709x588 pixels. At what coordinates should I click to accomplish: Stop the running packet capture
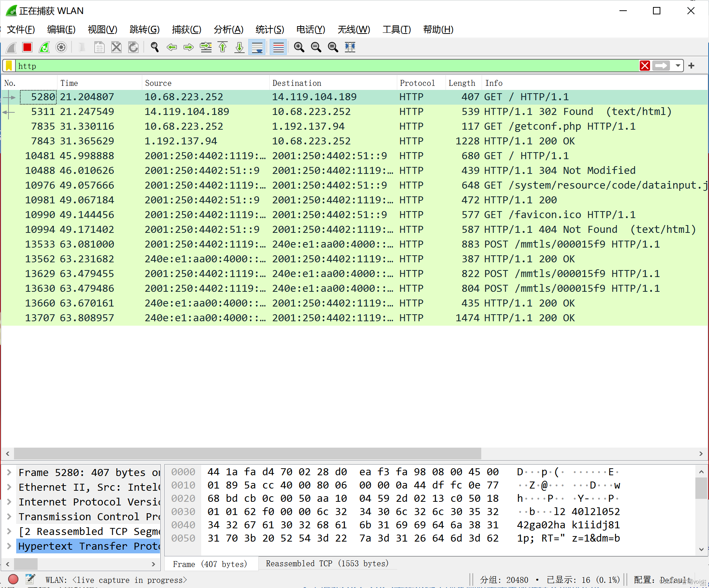point(27,47)
